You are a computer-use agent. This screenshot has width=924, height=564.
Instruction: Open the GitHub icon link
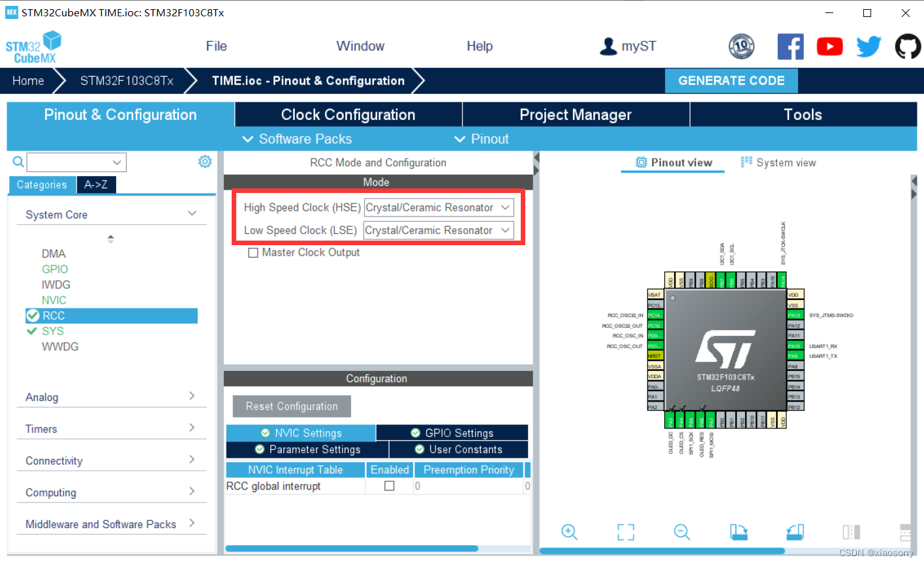(908, 46)
